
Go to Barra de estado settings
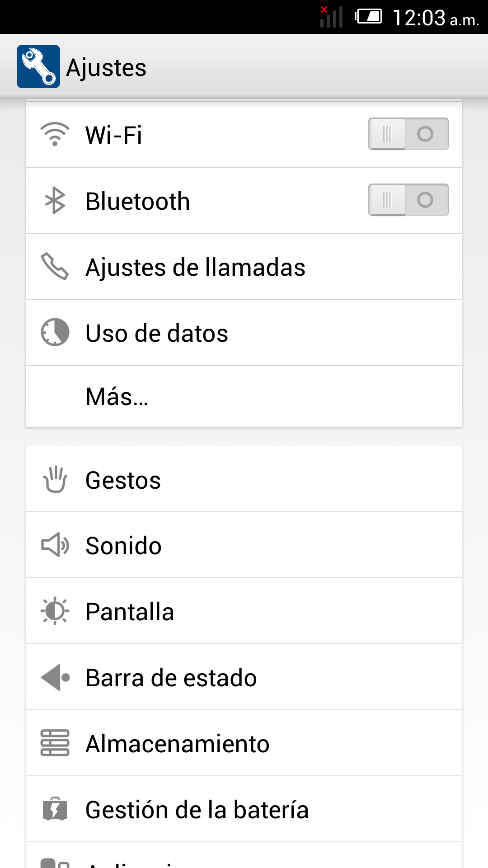coord(171,678)
